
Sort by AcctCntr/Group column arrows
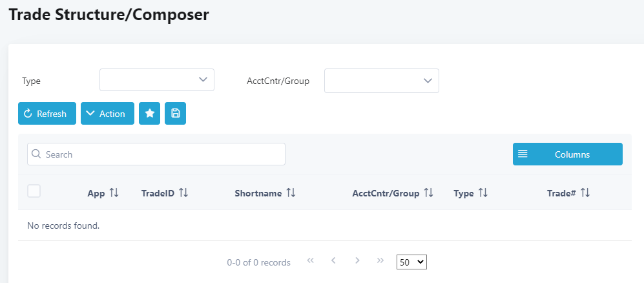(429, 193)
